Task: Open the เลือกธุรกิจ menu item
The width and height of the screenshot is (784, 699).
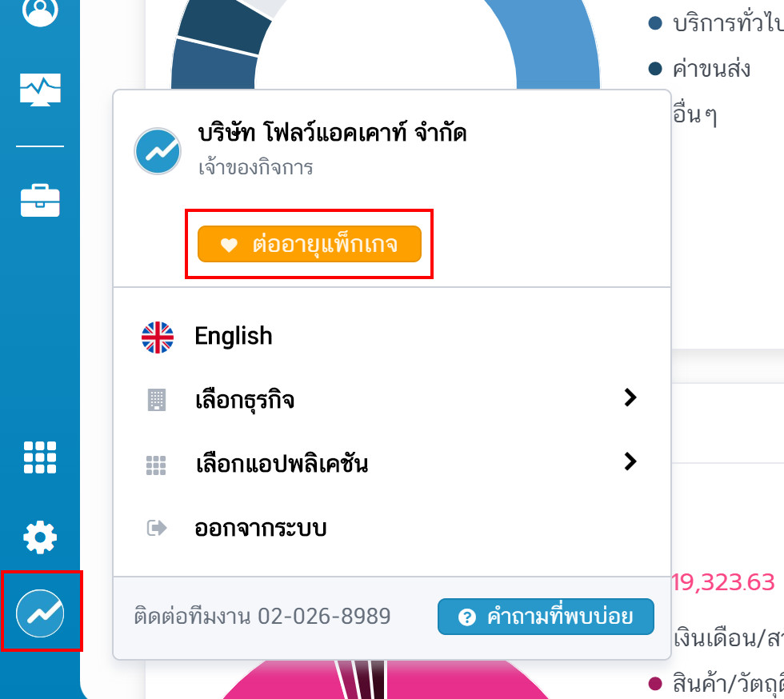Action: [392, 400]
